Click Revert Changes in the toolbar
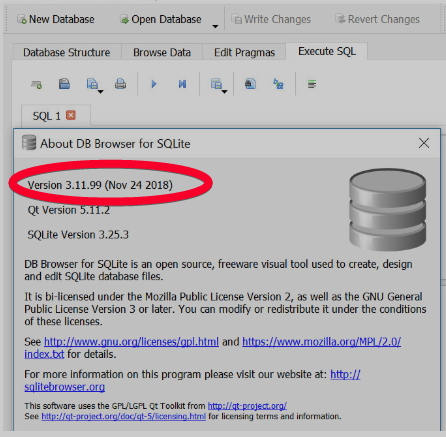 (377, 19)
